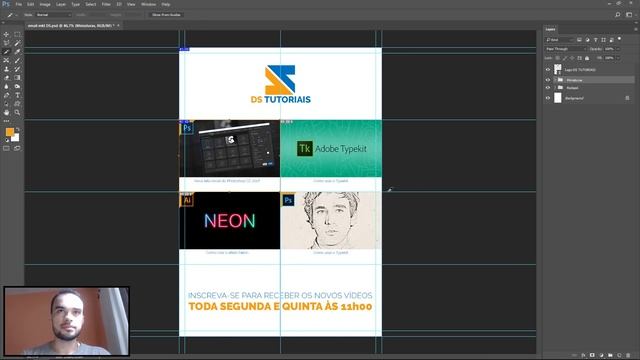Change the screen mode

(17, 148)
